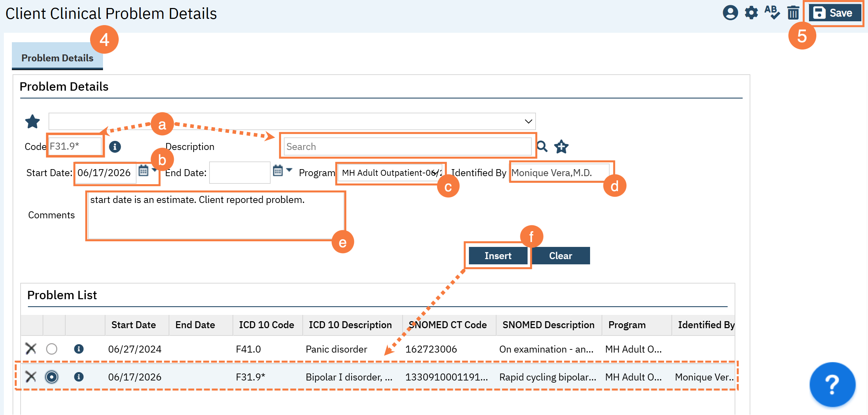Add description to favorites star-plus icon
This screenshot has width=868, height=415.
click(561, 146)
